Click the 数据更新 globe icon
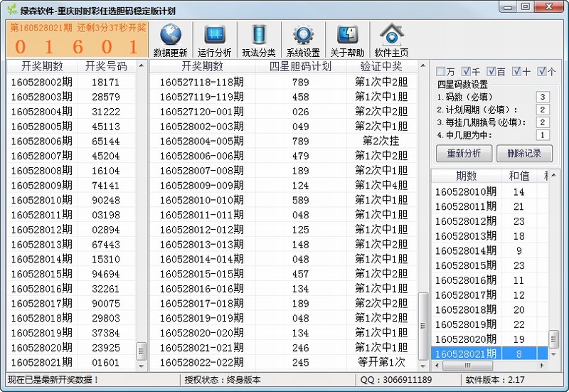The height and width of the screenshot is (392, 569). pyautogui.click(x=170, y=36)
